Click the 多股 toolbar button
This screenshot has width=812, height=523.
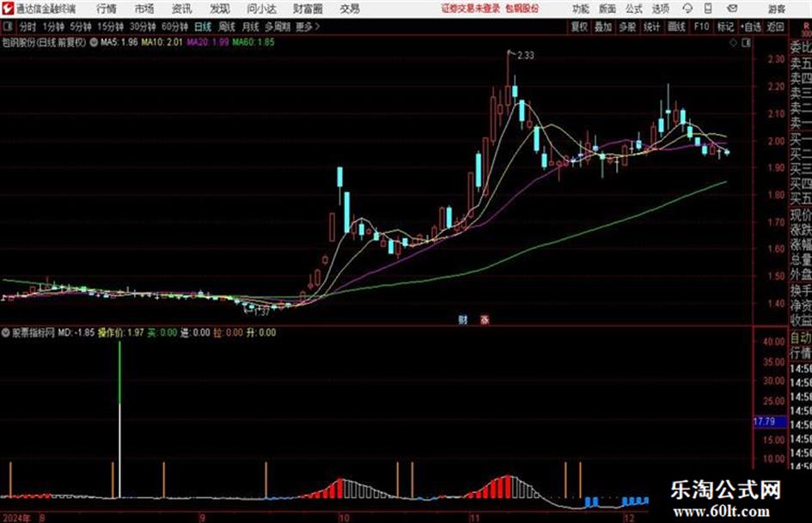coord(627,27)
